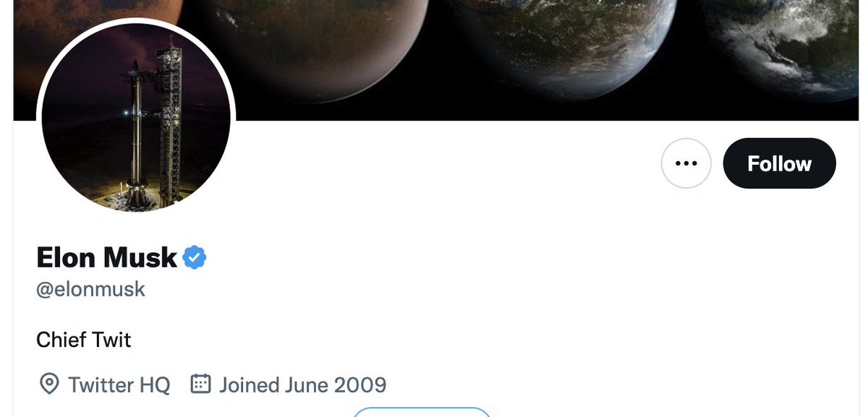This screenshot has width=868, height=417.
Task: Follow the Elon Musk account
Action: (779, 163)
